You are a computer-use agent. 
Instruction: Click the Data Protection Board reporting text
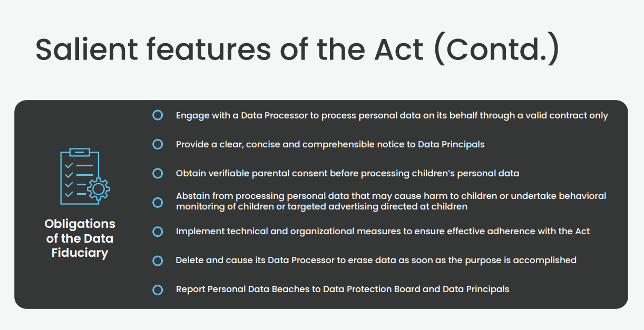click(343, 289)
